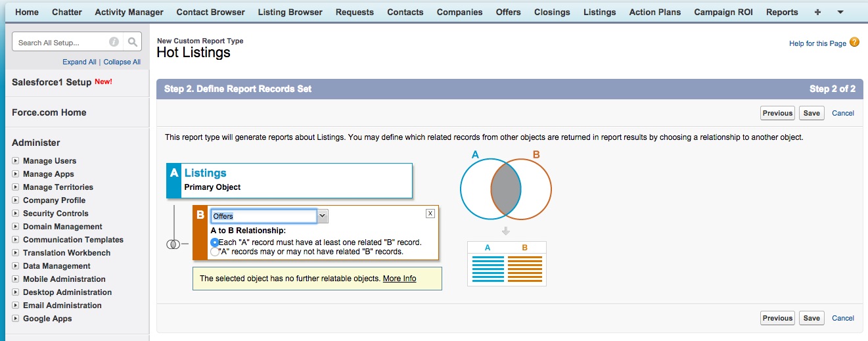This screenshot has height=341, width=868.
Task: Open the Requests tab
Action: click(355, 12)
